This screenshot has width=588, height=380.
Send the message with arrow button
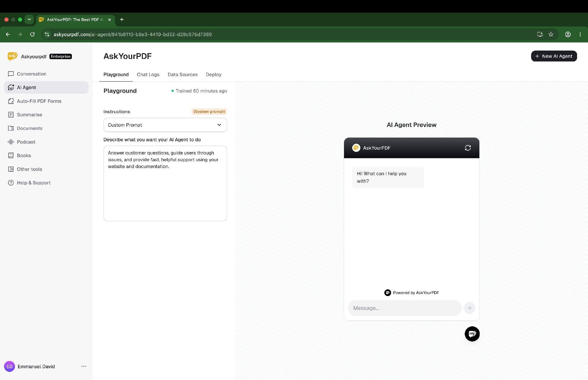pos(469,308)
